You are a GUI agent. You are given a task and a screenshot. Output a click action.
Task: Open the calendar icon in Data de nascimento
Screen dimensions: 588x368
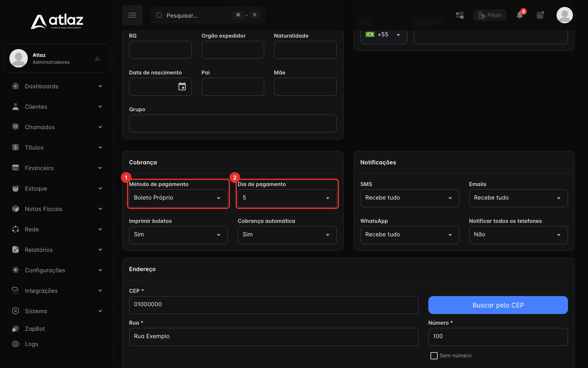pos(182,87)
